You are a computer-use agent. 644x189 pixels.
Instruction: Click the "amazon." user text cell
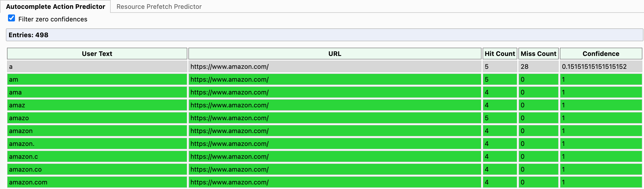(x=97, y=143)
